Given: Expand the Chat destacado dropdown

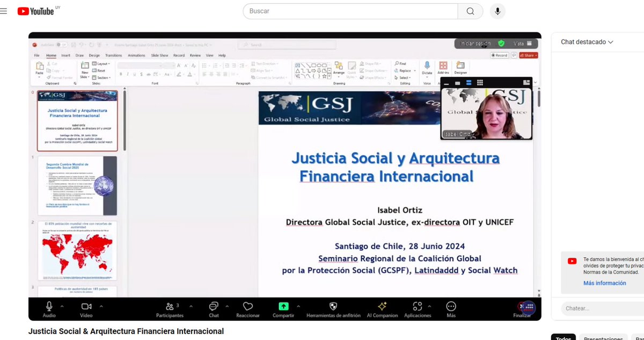Looking at the screenshot, I should click(x=587, y=42).
